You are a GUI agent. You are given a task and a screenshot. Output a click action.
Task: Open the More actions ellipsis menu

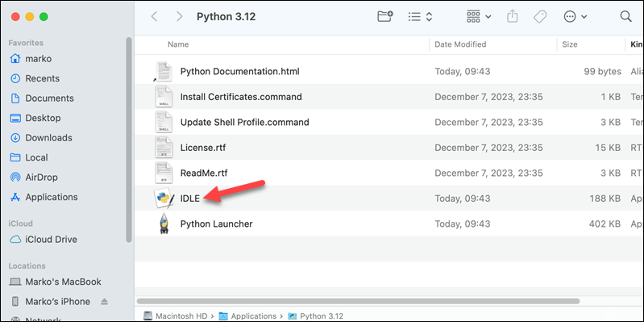[575, 16]
